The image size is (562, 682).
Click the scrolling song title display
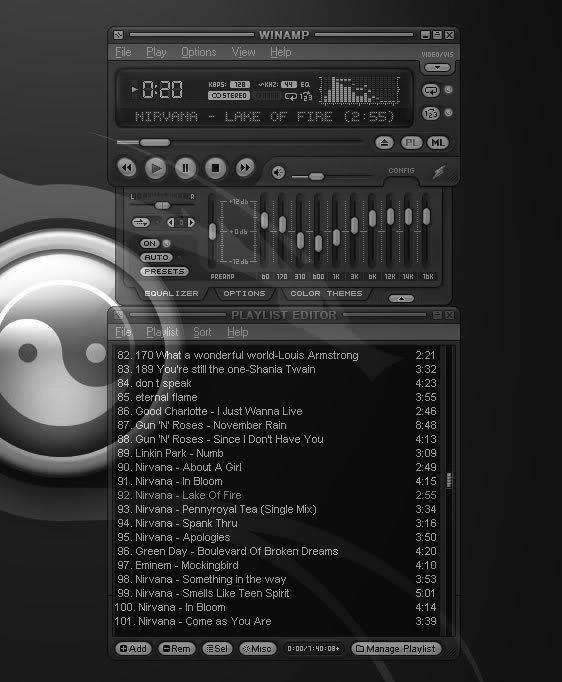[264, 117]
